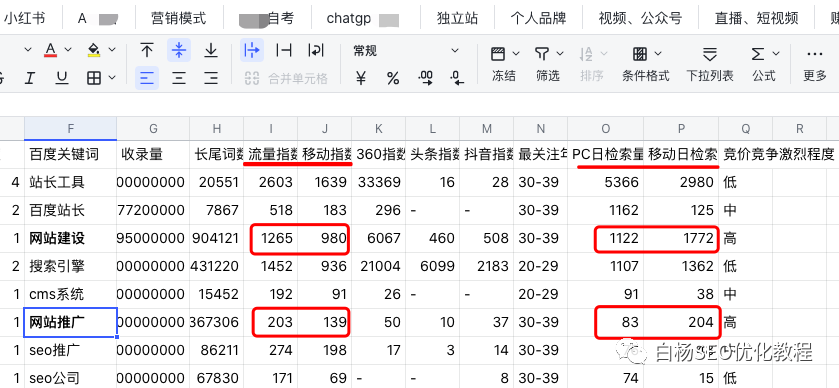The width and height of the screenshot is (839, 388).
Task: Click the fill color bucket icon
Action: pyautogui.click(x=94, y=50)
